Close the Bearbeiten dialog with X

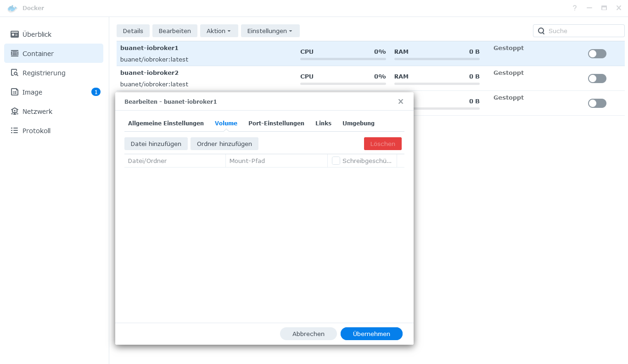point(400,101)
